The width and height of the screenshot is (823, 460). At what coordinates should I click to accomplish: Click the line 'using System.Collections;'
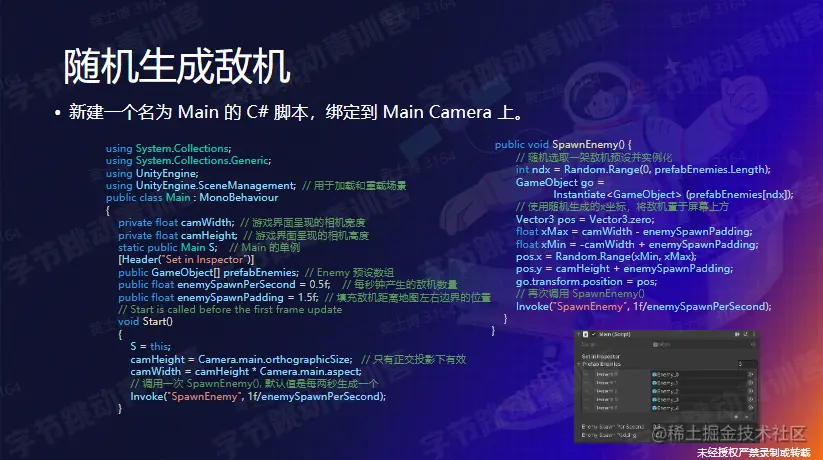168,148
